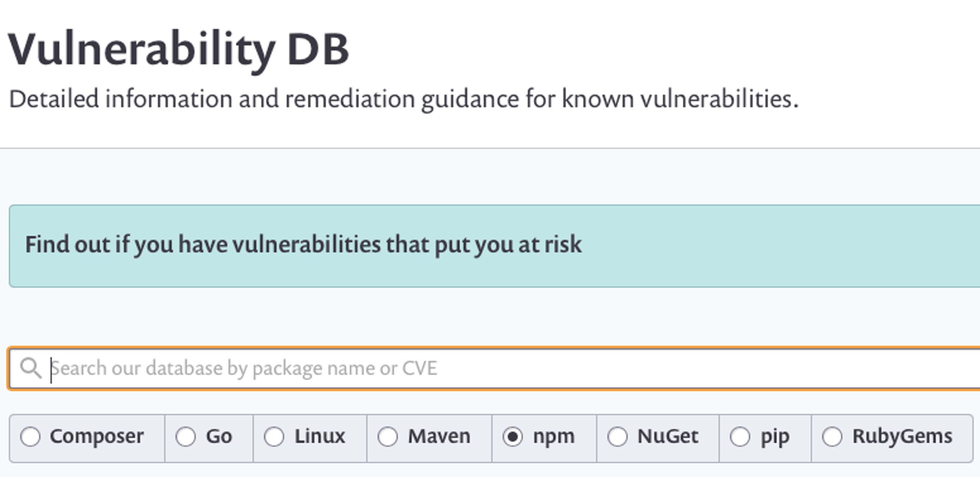Viewport: 980px width, 477px height.
Task: Click the RubyGems label text
Action: 903,436
